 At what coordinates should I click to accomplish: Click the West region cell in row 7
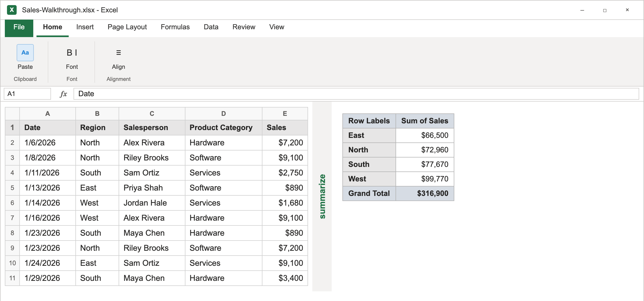[97, 218]
